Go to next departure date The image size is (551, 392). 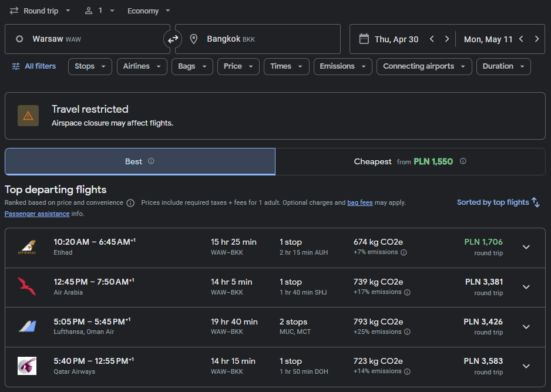[x=447, y=39]
